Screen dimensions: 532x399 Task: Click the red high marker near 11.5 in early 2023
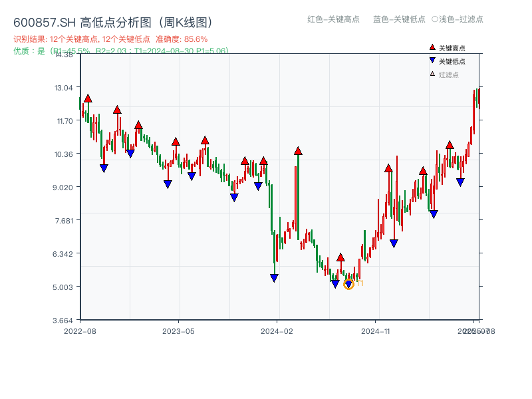click(138, 125)
